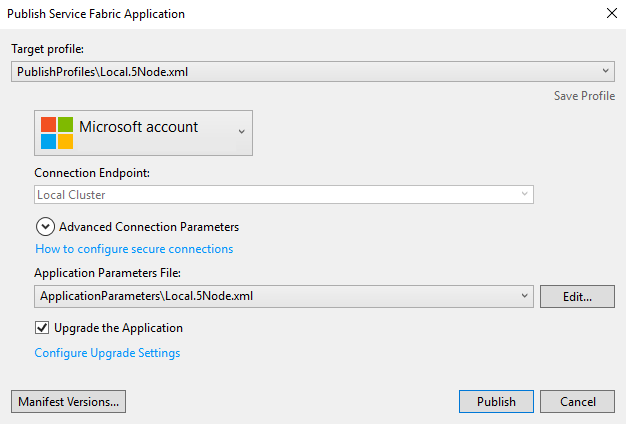Click the Local Cluster endpoint field
This screenshot has height=424, width=626.
coord(284,194)
